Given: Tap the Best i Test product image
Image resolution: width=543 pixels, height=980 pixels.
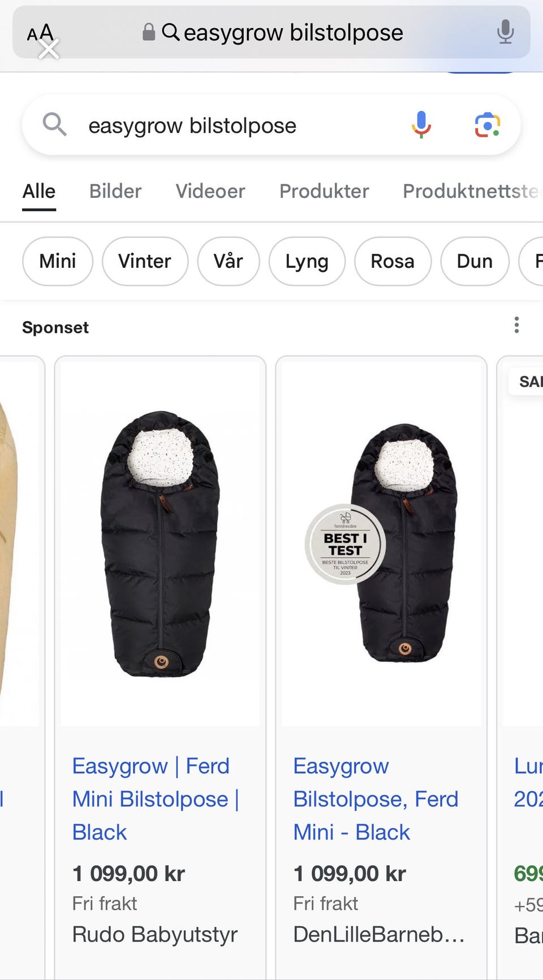Looking at the screenshot, I should 381,544.
